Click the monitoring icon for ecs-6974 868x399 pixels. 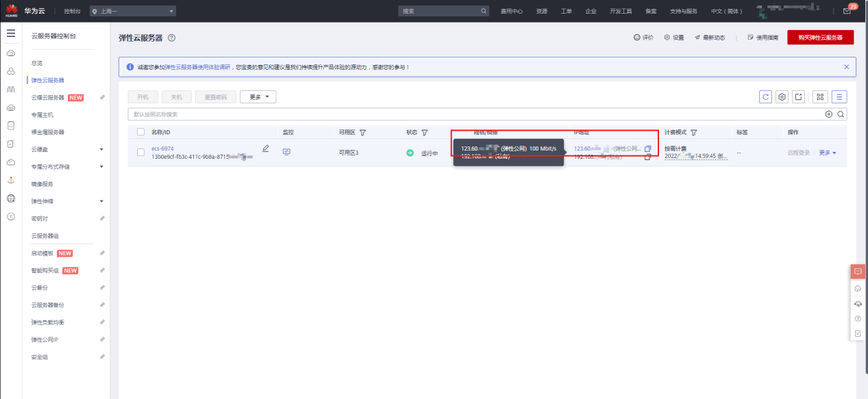(x=287, y=152)
